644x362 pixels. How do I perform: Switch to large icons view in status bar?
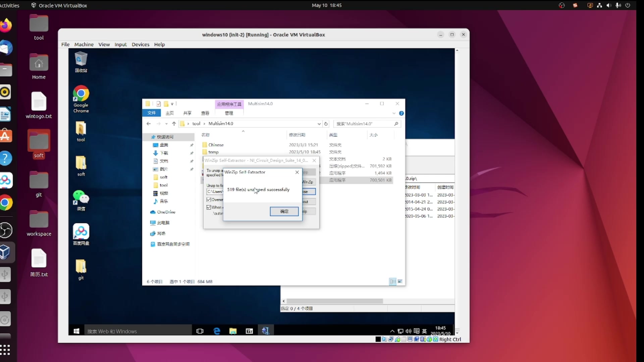(x=400, y=282)
